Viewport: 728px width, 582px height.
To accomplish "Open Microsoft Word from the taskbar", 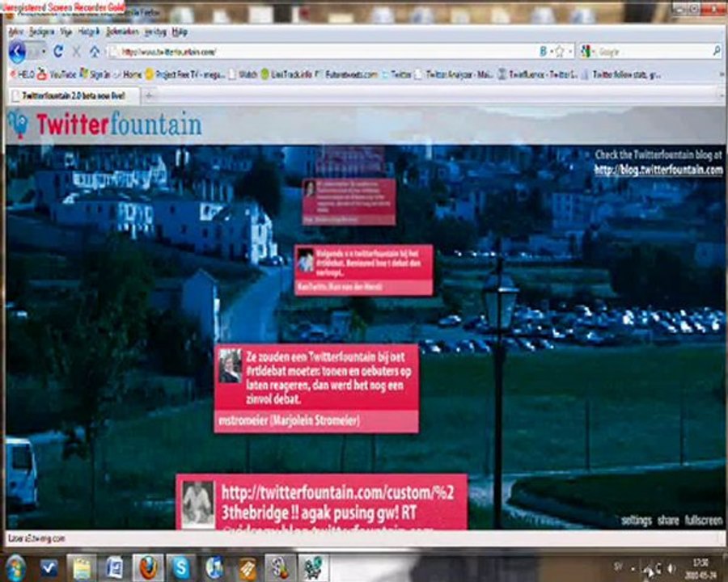I will click(x=115, y=568).
